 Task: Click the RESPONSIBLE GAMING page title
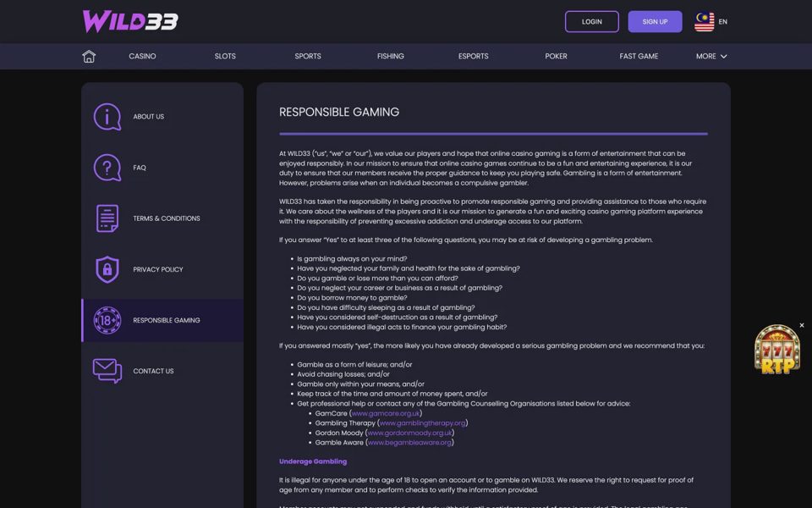pos(339,112)
